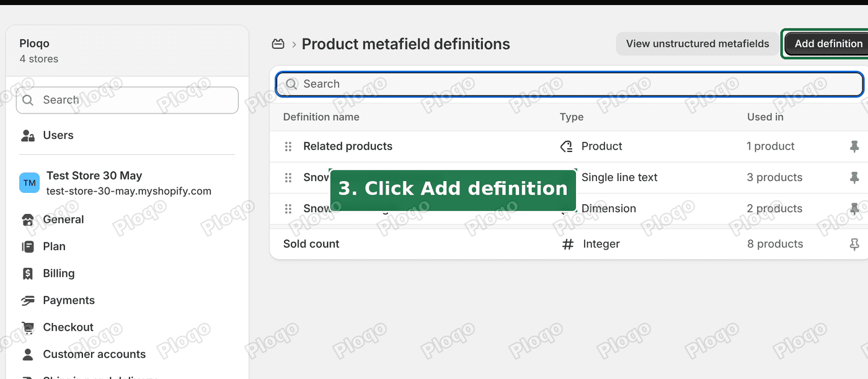Click '8 products' used-in value
The image size is (868, 379).
pyautogui.click(x=775, y=244)
